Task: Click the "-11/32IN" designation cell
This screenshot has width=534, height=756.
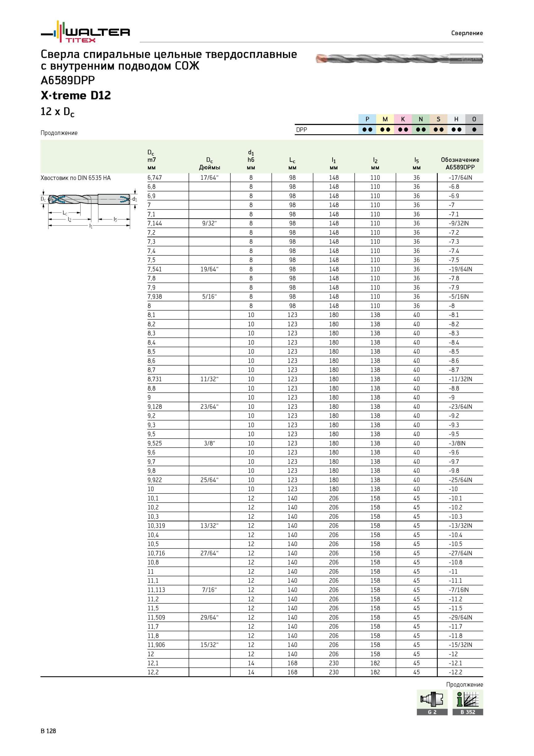Action: coord(460,379)
